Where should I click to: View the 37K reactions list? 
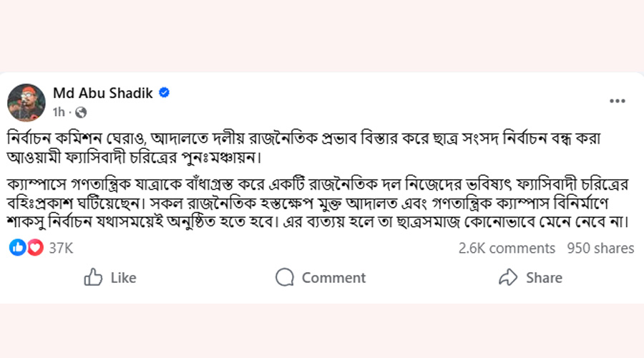(x=61, y=248)
